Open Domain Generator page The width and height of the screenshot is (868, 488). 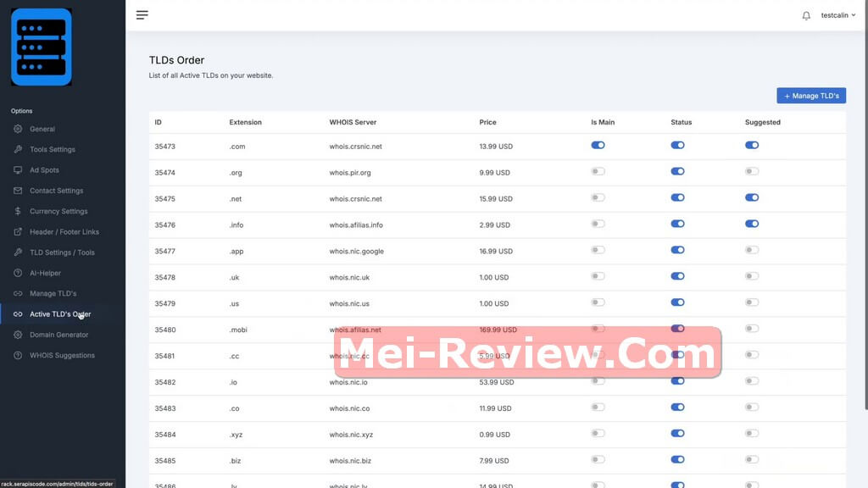pyautogui.click(x=58, y=335)
